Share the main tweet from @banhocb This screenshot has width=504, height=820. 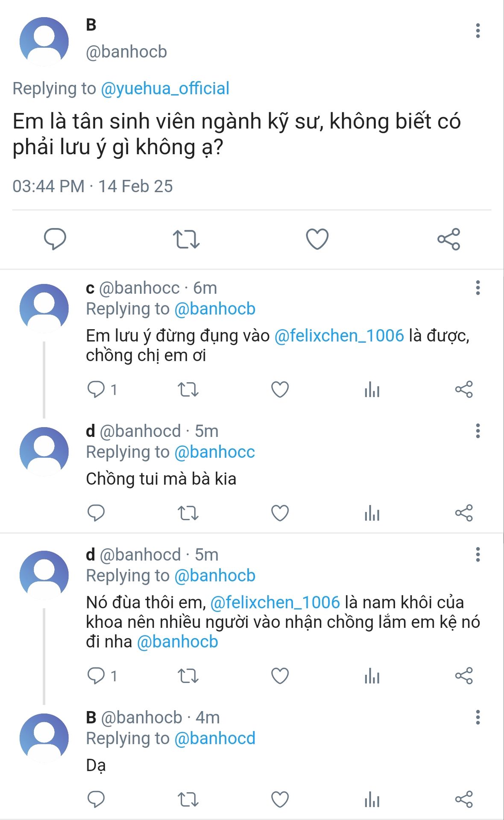click(x=448, y=239)
